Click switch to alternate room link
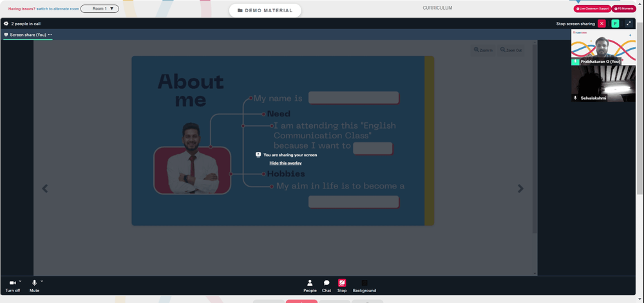Viewport: 644px width, 303px height. click(x=57, y=8)
